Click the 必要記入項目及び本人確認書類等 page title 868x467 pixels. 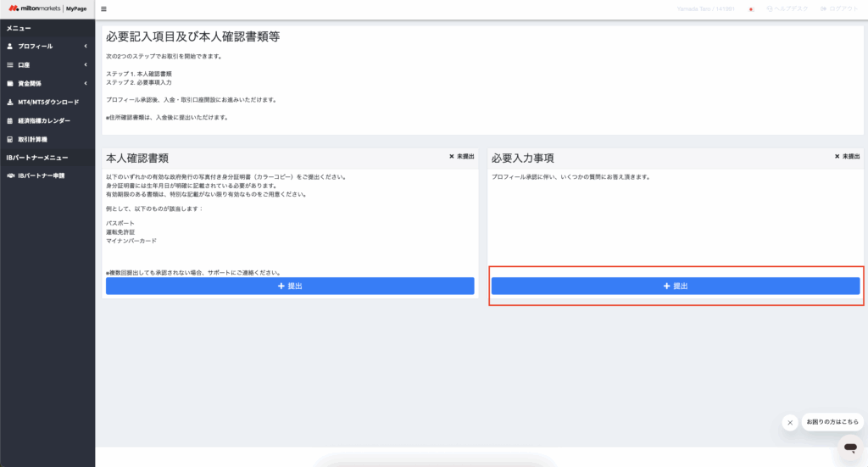click(192, 36)
